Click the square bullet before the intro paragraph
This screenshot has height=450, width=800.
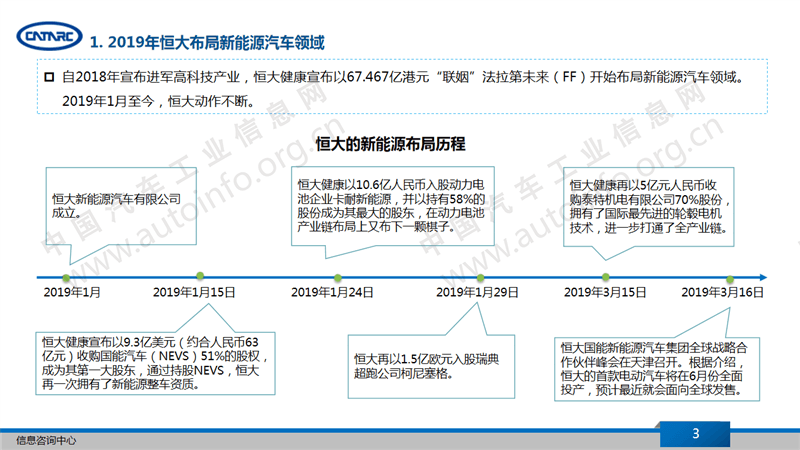click(49, 77)
